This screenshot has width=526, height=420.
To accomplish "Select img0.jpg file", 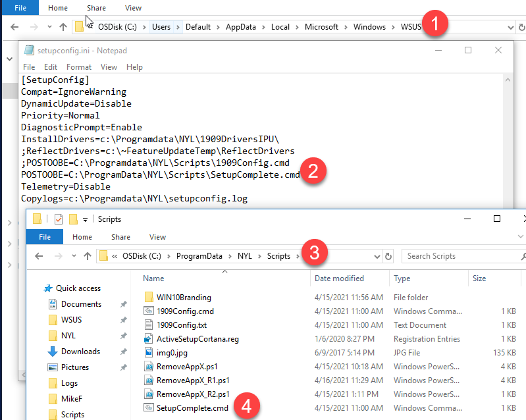I will [x=172, y=353].
